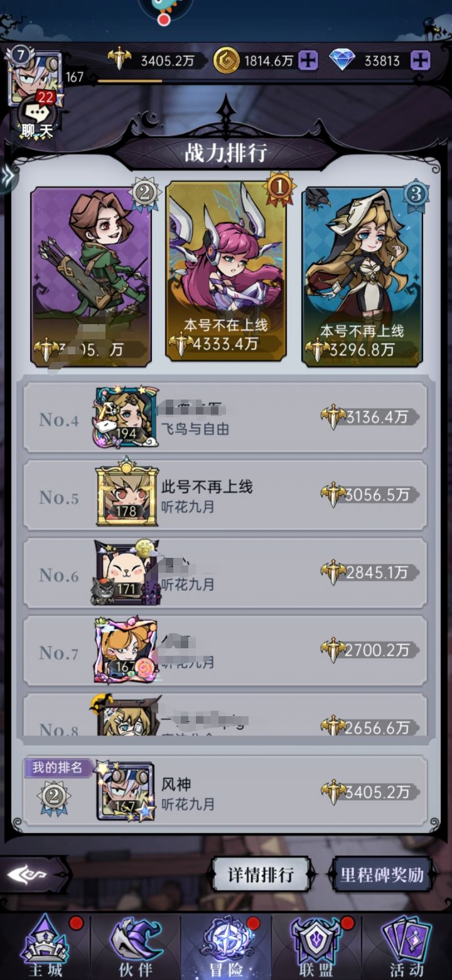Select No.5 此号不再上线 ranking row
The height and width of the screenshot is (980, 452).
click(x=225, y=495)
